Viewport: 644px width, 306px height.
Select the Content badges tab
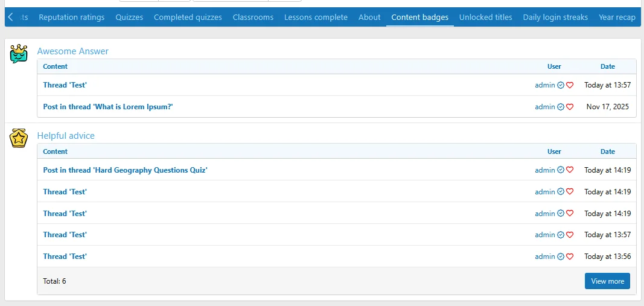[419, 18]
